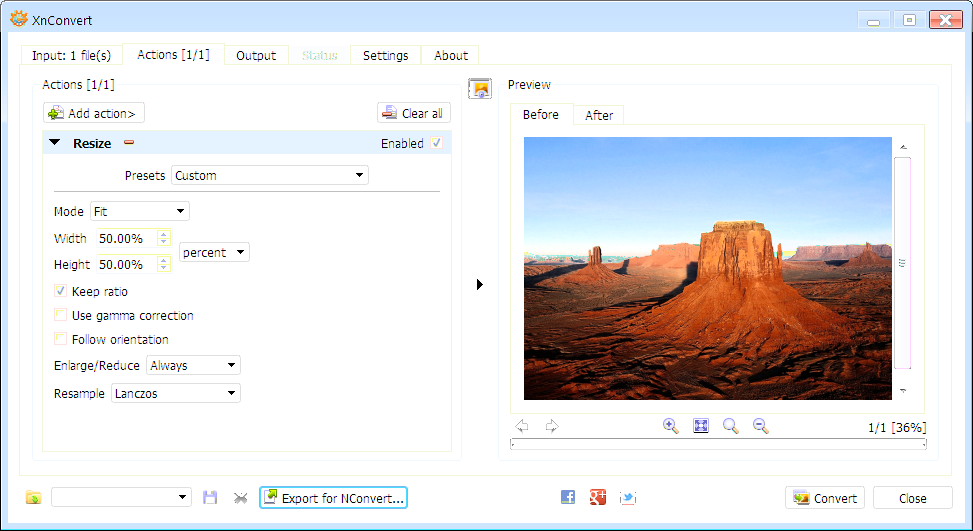Click the preview vertical scrollbar track
Viewport: 973px width, 531px height.
tap(902, 263)
